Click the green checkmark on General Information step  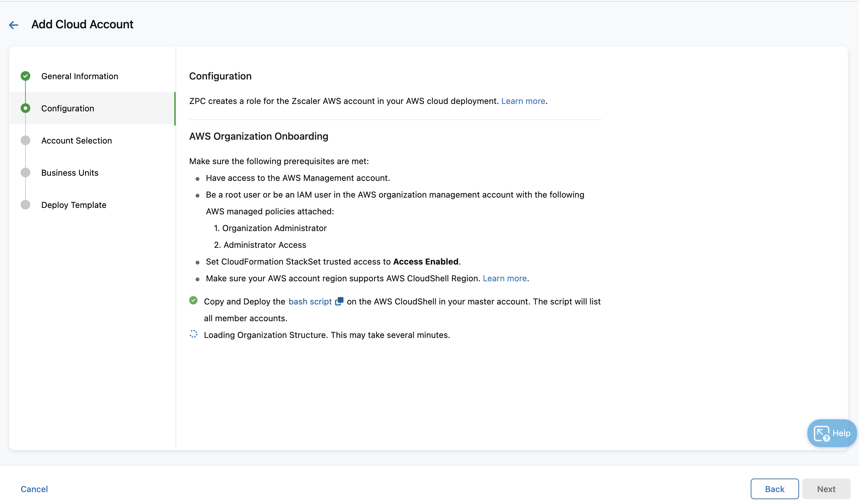tap(25, 76)
